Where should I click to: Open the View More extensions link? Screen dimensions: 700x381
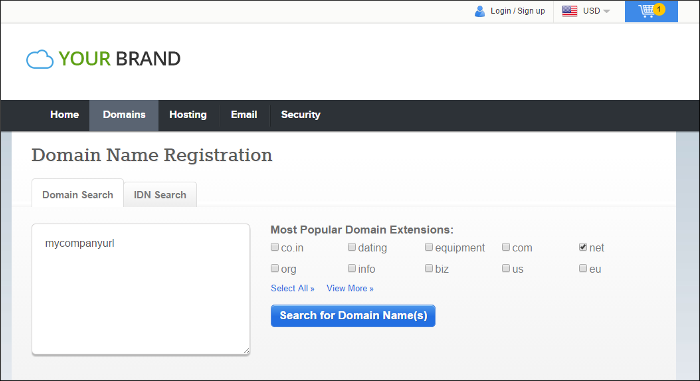coord(350,289)
